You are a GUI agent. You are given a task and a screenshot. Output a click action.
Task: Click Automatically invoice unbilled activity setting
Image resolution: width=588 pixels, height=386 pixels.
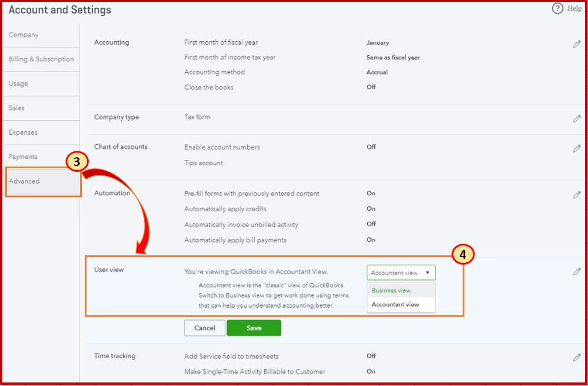tap(241, 225)
